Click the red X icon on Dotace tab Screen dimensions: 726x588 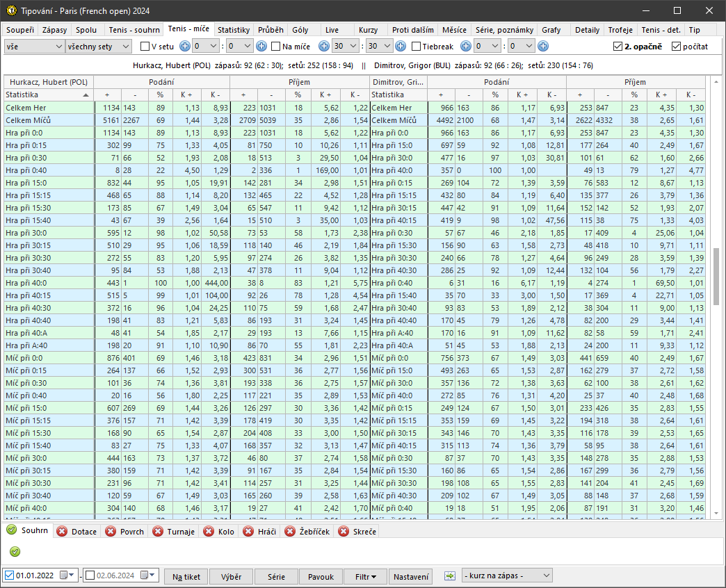62,532
